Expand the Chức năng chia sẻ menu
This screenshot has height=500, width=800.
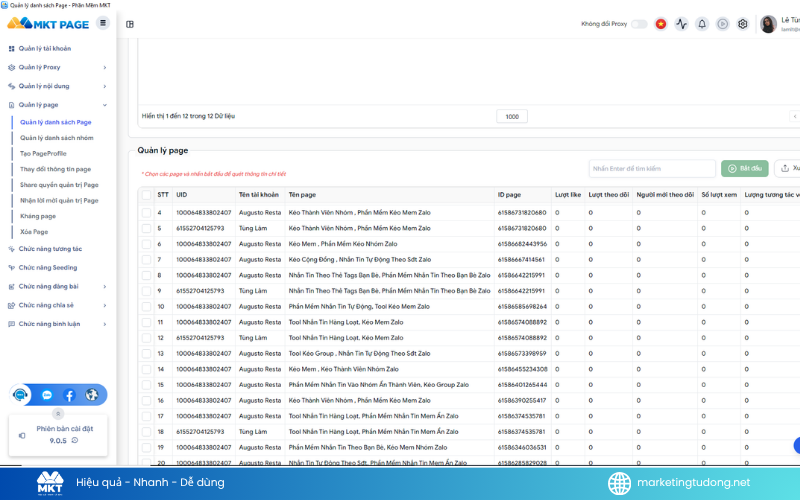coord(58,306)
